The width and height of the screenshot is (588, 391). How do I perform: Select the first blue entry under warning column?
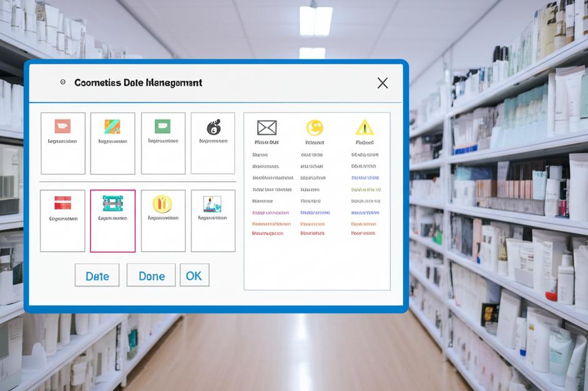pyautogui.click(x=365, y=178)
